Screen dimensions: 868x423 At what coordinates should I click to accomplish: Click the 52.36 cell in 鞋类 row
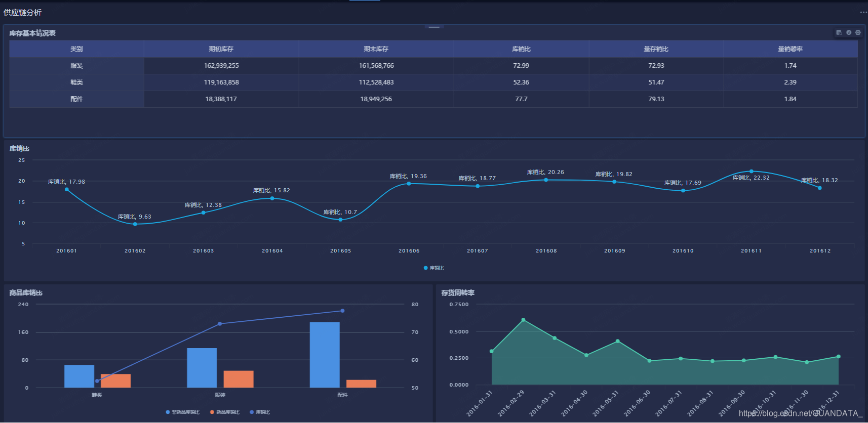[x=521, y=82]
